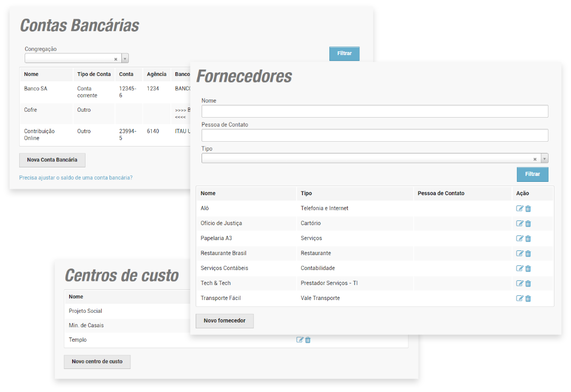Click Nome column header in Contas Bancárias
571x392 pixels.
point(32,74)
